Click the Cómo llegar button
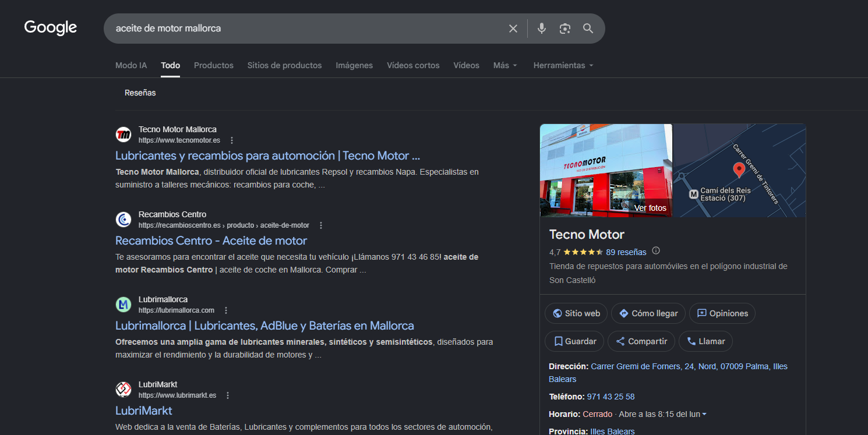Image resolution: width=868 pixels, height=435 pixels. coord(648,313)
